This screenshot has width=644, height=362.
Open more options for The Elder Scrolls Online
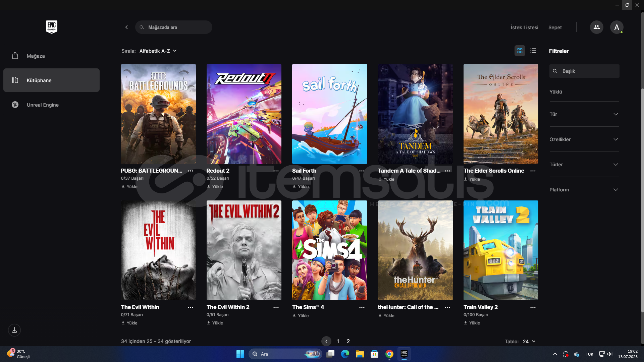click(533, 171)
